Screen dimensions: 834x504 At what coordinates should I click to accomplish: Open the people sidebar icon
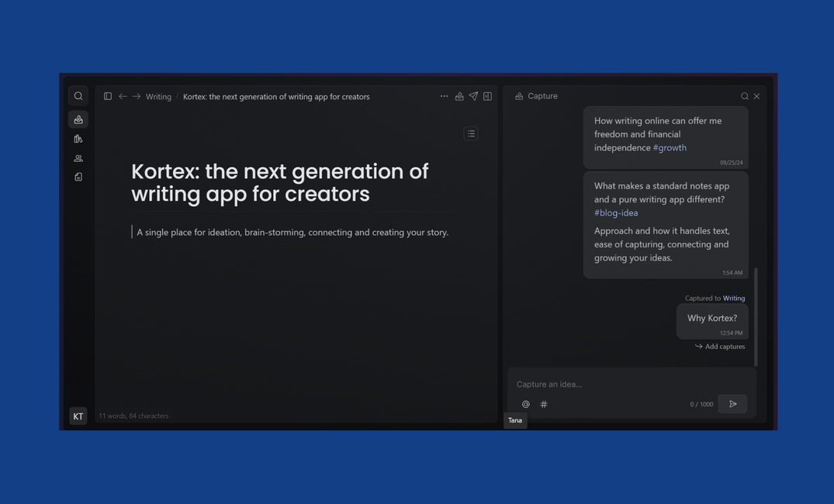(x=78, y=158)
